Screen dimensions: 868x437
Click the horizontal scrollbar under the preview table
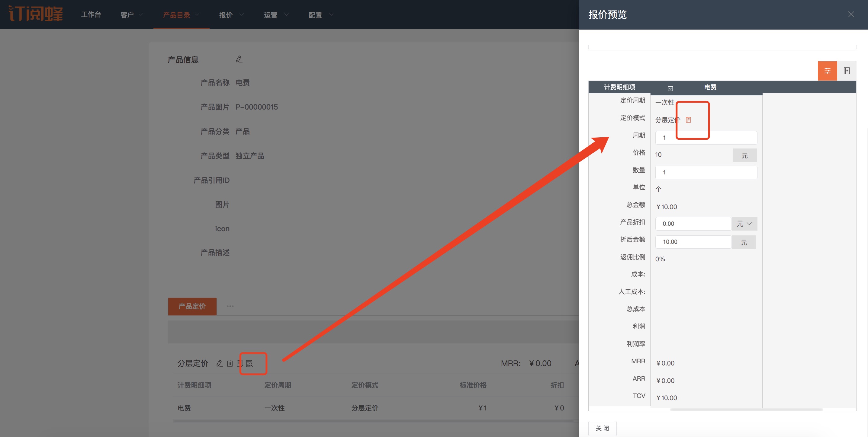coord(746,410)
